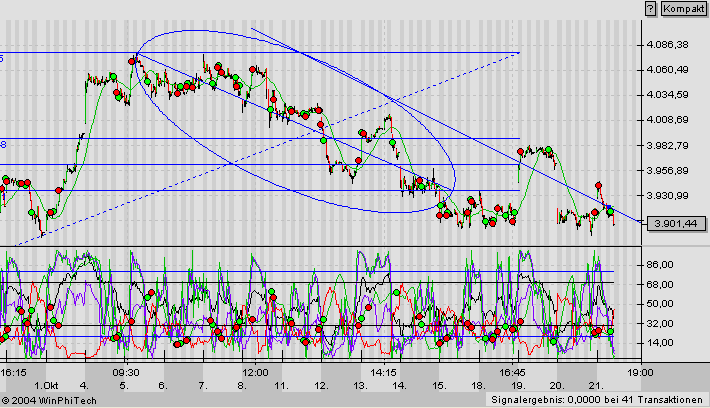Image resolution: width=710 pixels, height=408 pixels.
Task: Click the question mark help button
Action: [x=650, y=9]
